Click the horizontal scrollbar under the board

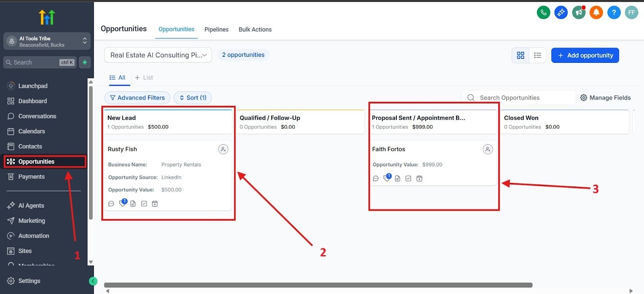318,285
